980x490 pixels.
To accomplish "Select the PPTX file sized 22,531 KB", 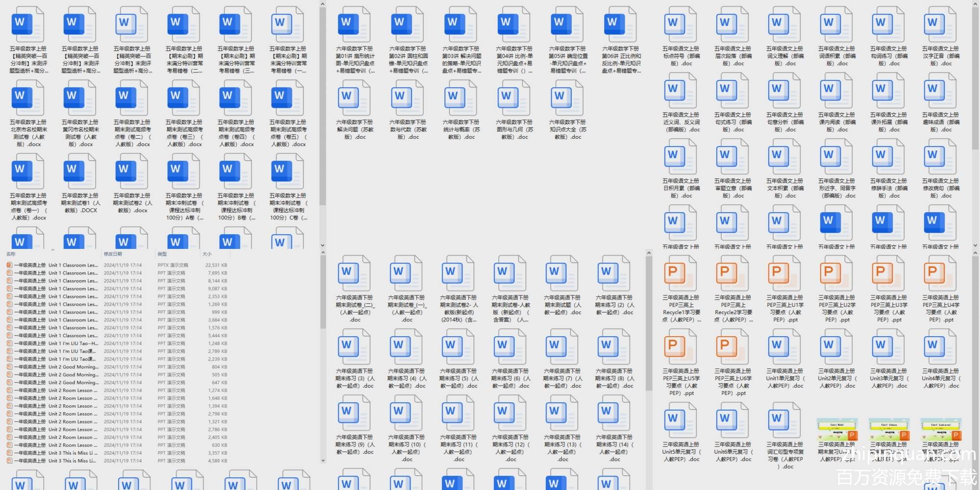I will pyautogui.click(x=118, y=265).
